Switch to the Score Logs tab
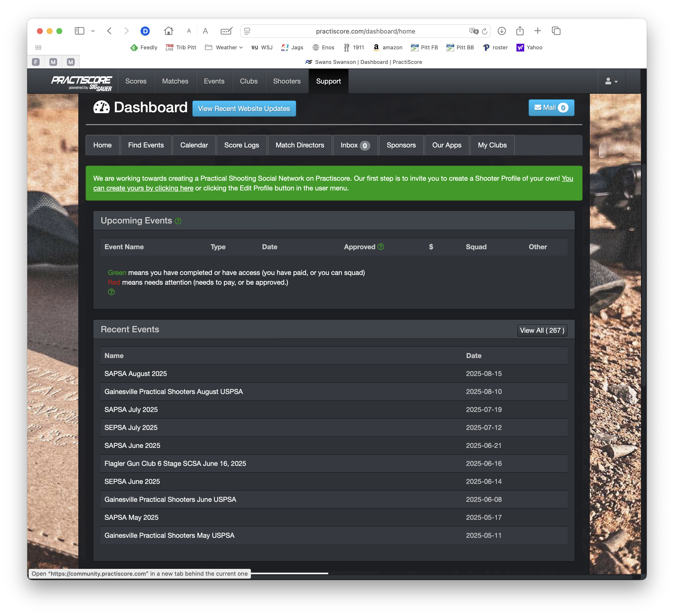This screenshot has height=616, width=674. [241, 145]
